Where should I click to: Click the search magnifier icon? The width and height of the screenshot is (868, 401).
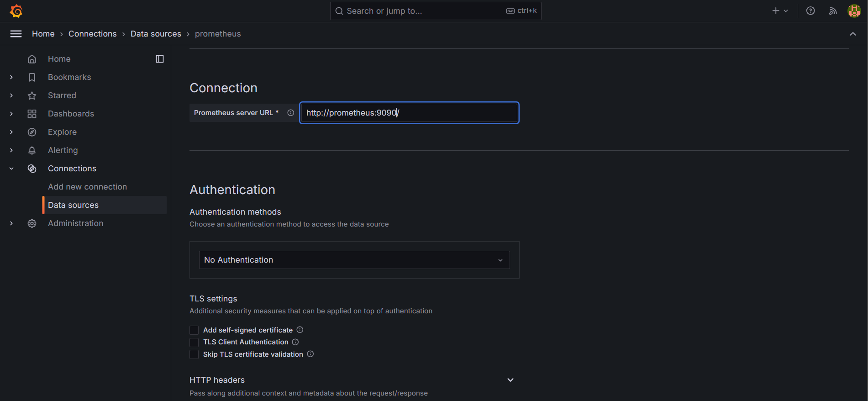[x=339, y=11]
